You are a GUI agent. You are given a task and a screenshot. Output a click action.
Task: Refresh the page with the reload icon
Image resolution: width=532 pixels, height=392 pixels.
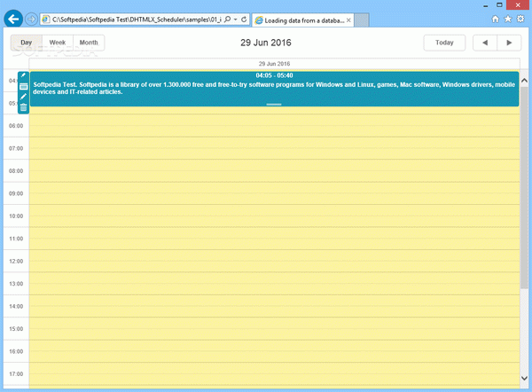point(244,20)
